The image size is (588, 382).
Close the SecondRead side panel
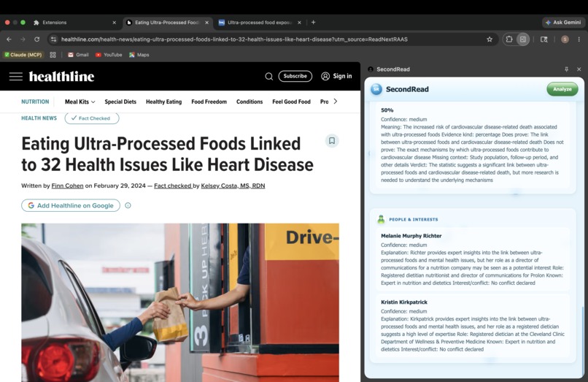point(579,69)
